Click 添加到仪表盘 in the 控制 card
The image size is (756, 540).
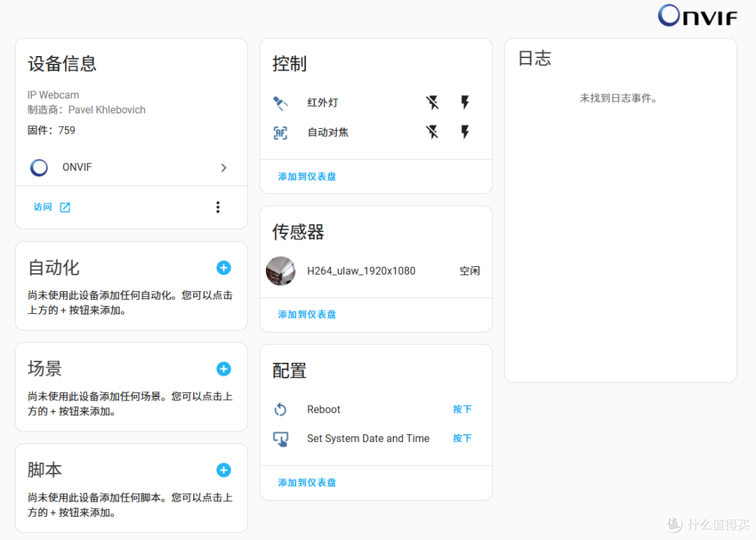click(x=307, y=176)
